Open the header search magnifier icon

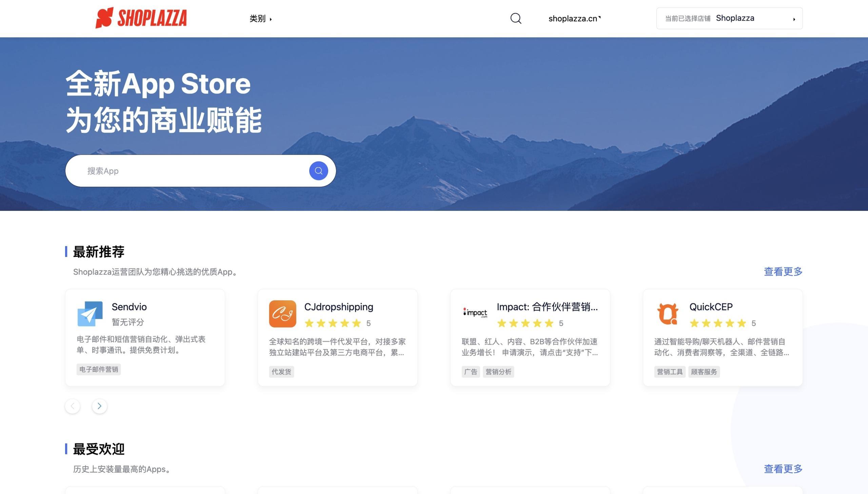tap(516, 18)
